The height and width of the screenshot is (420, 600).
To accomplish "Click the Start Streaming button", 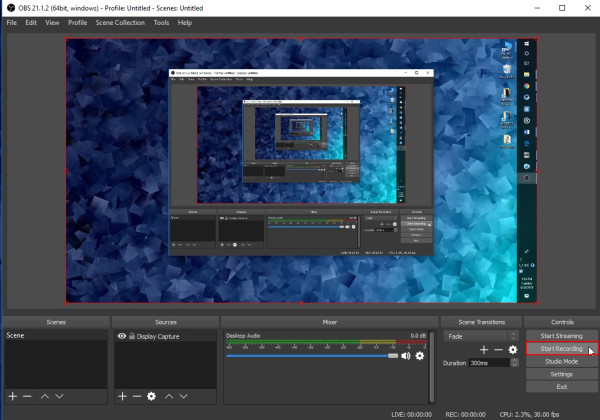I will (x=561, y=336).
